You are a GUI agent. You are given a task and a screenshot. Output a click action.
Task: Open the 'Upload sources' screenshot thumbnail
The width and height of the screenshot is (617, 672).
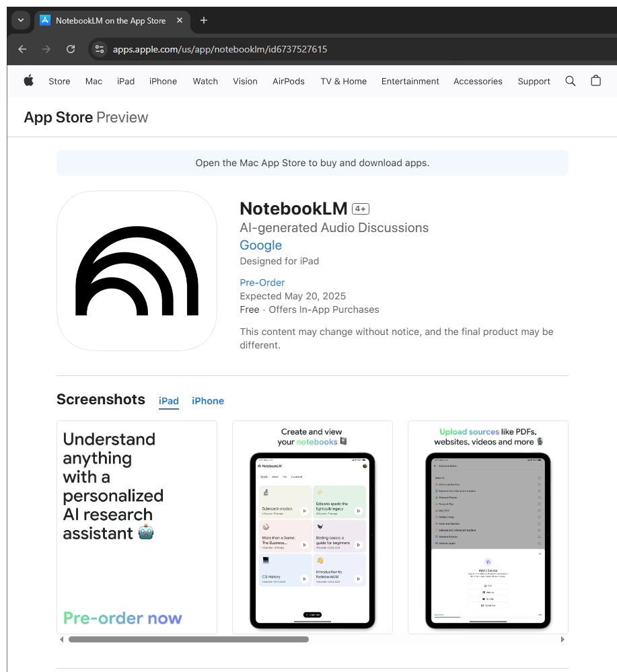[x=488, y=527]
